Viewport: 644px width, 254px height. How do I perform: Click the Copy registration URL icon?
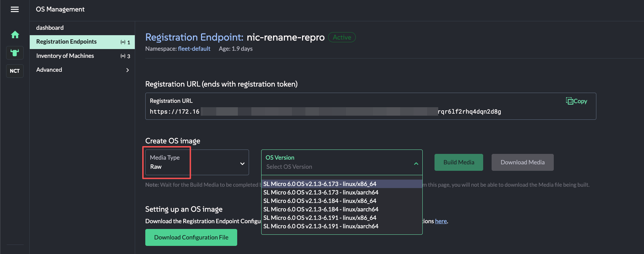pyautogui.click(x=576, y=101)
